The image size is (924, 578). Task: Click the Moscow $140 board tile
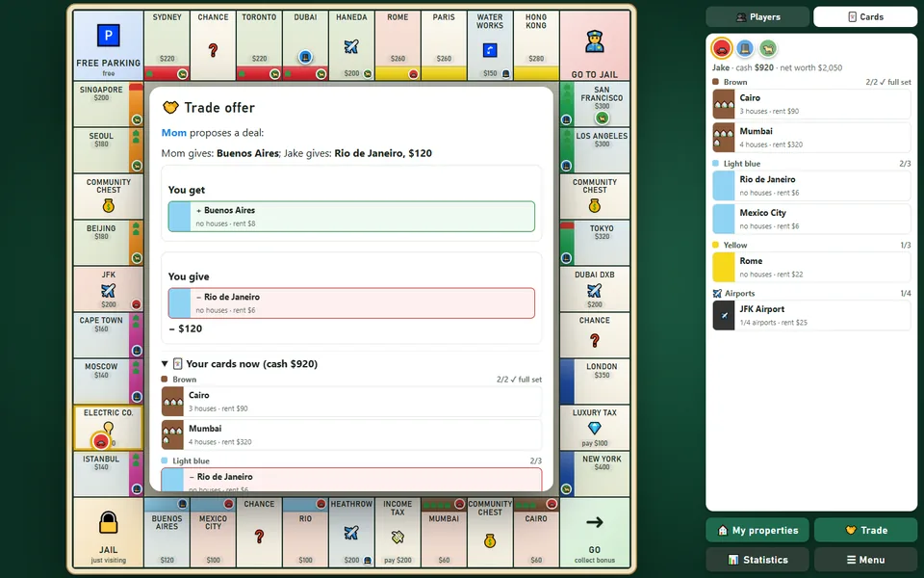click(x=109, y=381)
